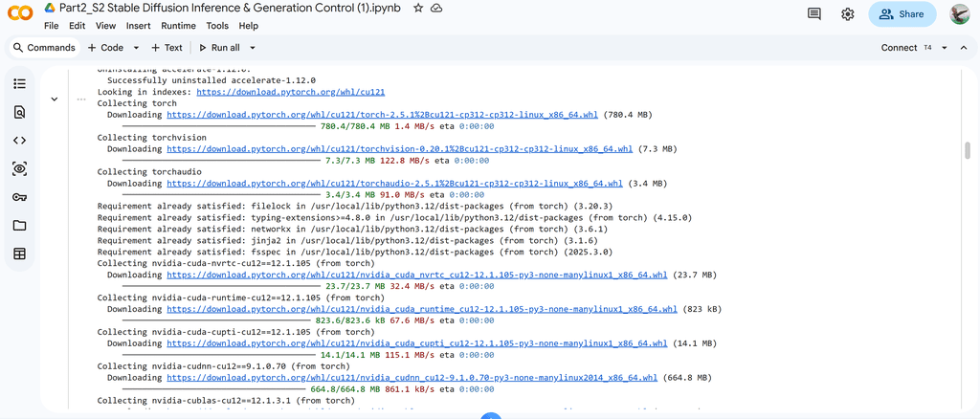Star the notebook with the star icon
980x419 pixels.
[418, 8]
